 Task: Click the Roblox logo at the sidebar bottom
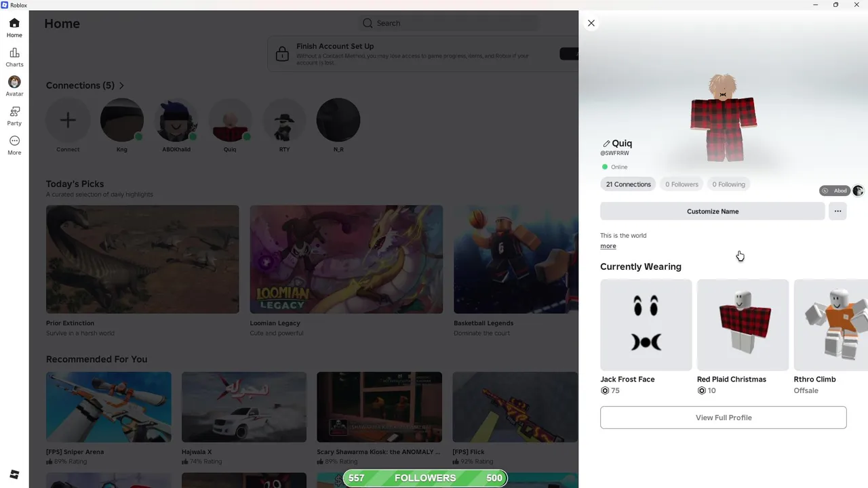(x=14, y=474)
